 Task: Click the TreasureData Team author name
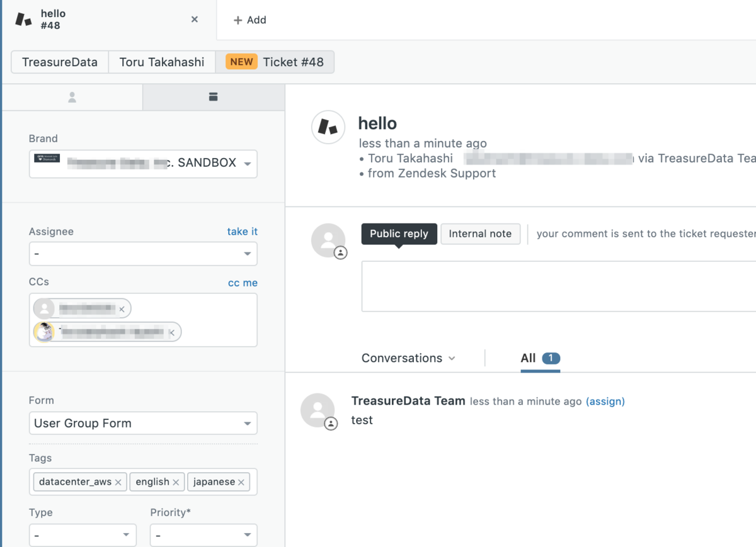click(x=408, y=401)
